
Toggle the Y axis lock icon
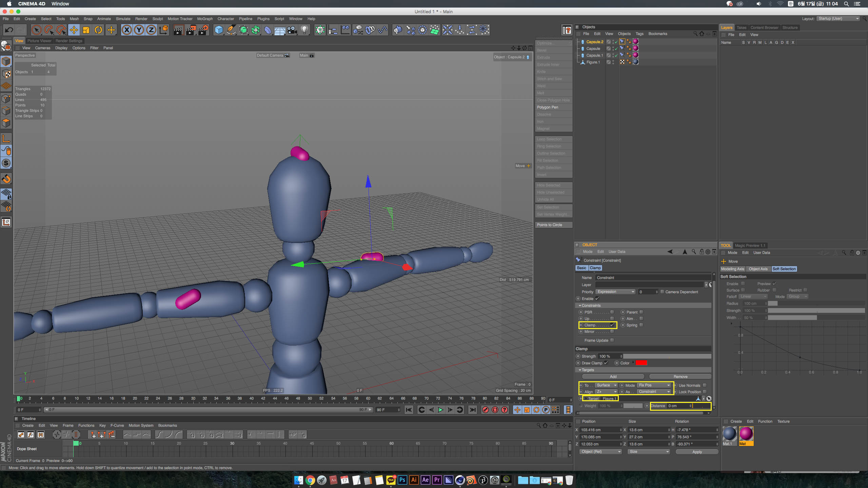click(139, 30)
